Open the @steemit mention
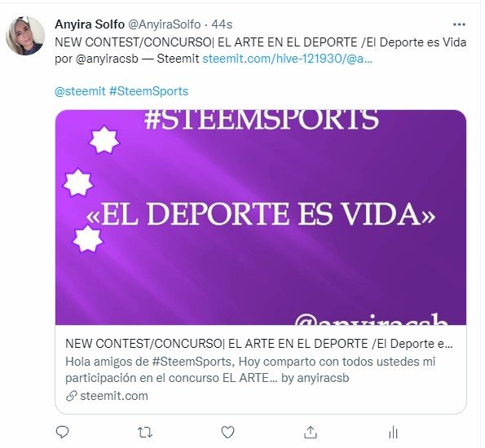 [80, 91]
